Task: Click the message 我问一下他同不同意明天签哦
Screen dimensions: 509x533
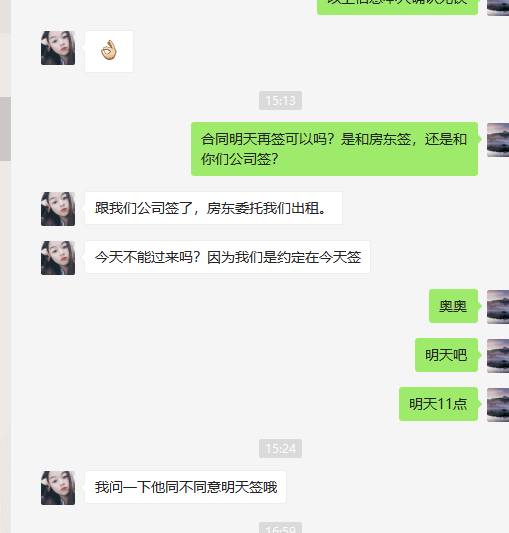Action: tap(186, 487)
